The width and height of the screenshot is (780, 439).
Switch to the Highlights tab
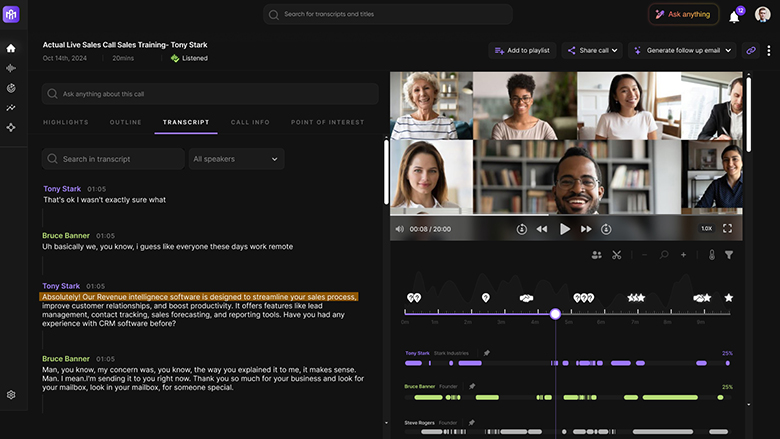[66, 122]
